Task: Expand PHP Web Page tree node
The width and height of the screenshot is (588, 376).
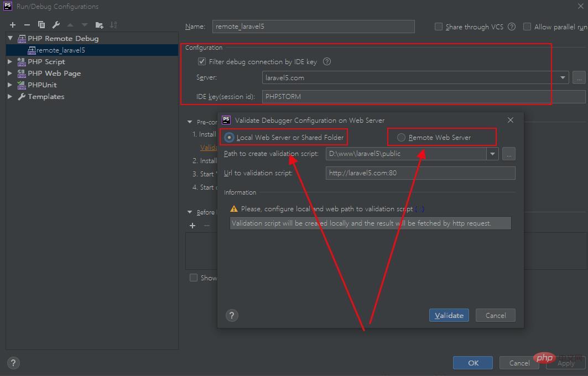Action: tap(10, 73)
